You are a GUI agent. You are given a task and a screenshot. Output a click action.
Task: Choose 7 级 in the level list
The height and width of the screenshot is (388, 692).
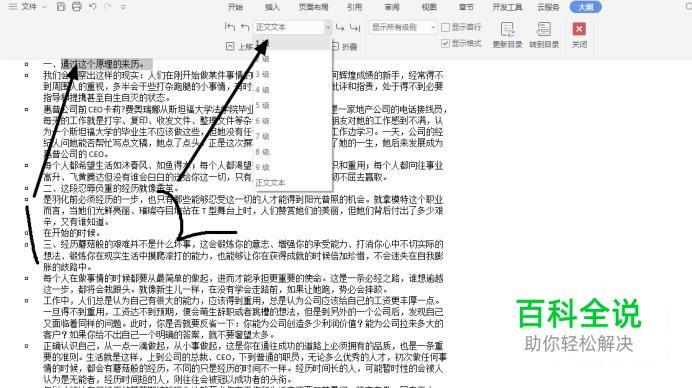click(292, 136)
